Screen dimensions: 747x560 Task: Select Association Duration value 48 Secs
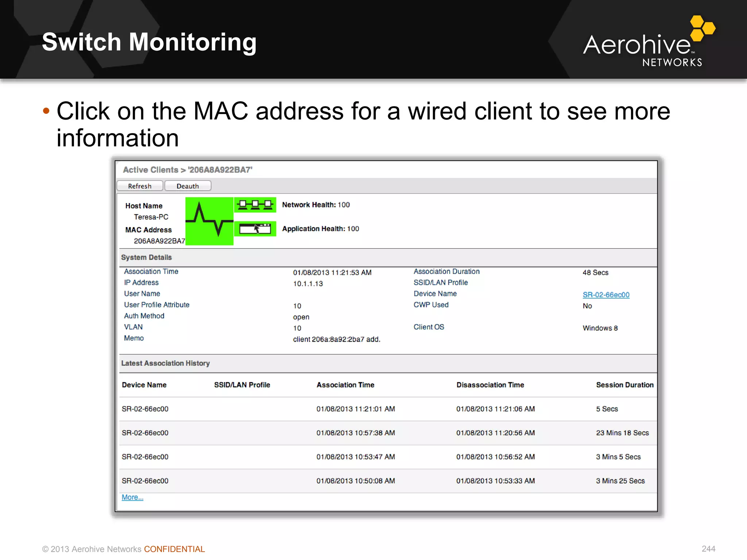(x=595, y=272)
